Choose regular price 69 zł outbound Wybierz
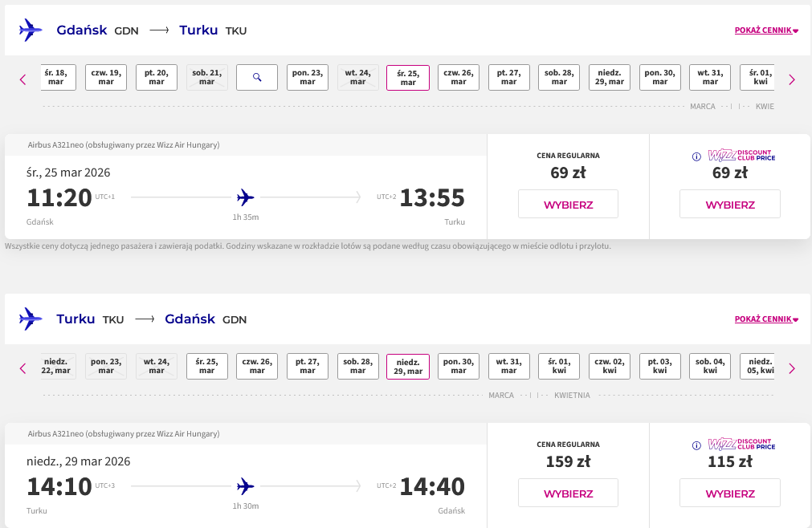 click(x=568, y=205)
